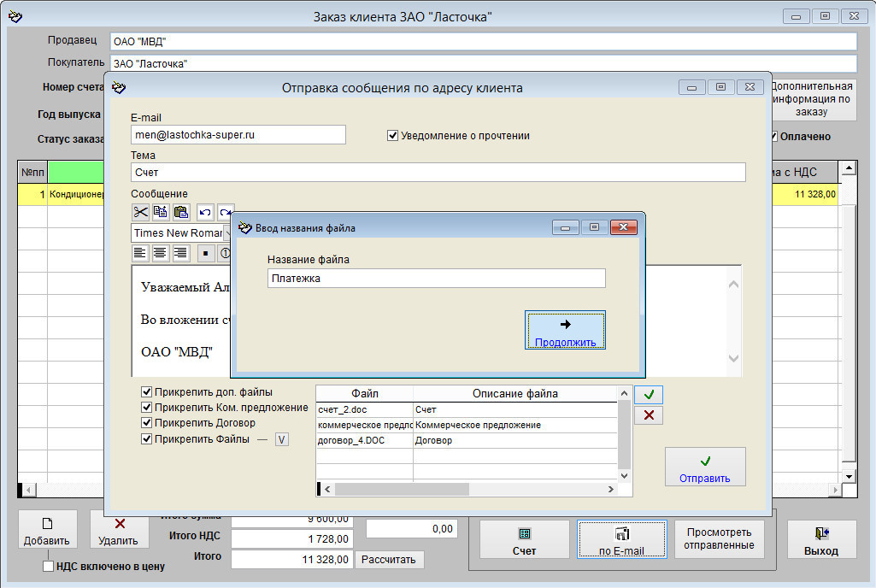Click the Отправить send button
Screen dimensions: 876x588
click(x=705, y=467)
